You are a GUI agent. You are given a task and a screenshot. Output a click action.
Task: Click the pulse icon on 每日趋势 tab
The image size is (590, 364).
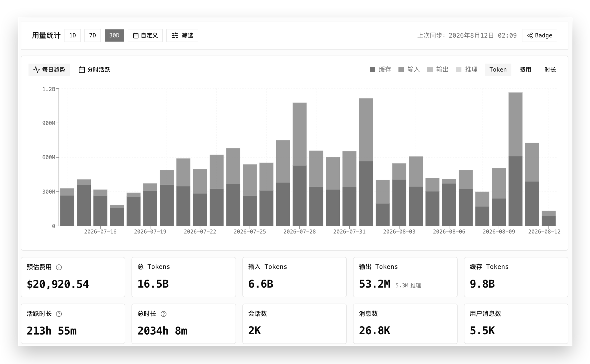(37, 70)
